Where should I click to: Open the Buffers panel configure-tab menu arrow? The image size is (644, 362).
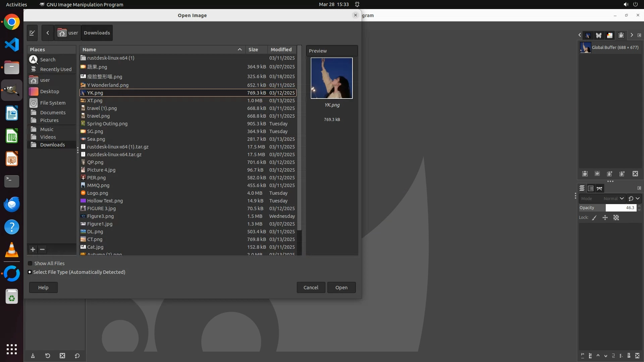(639, 35)
